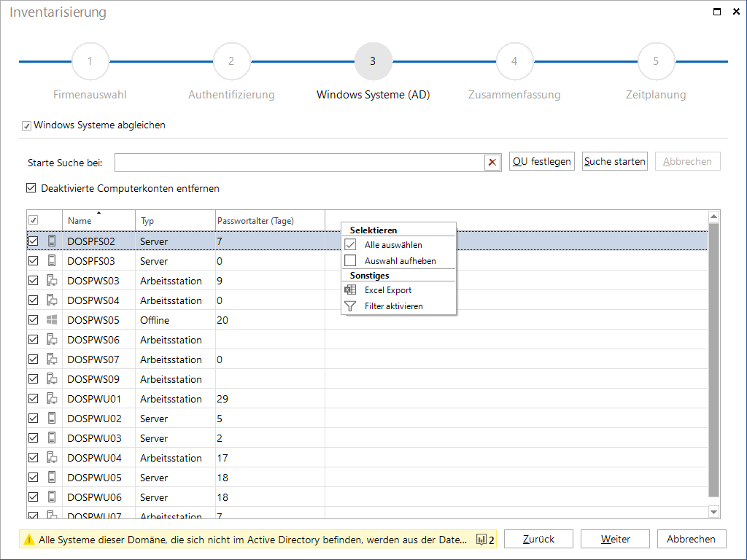The width and height of the screenshot is (747, 560).
Task: Click the filter funnel icon in the context menu
Action: tap(350, 306)
